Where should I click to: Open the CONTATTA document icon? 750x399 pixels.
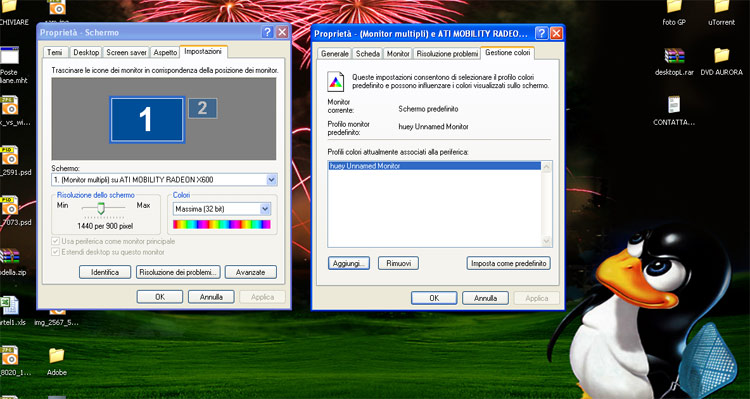point(674,105)
